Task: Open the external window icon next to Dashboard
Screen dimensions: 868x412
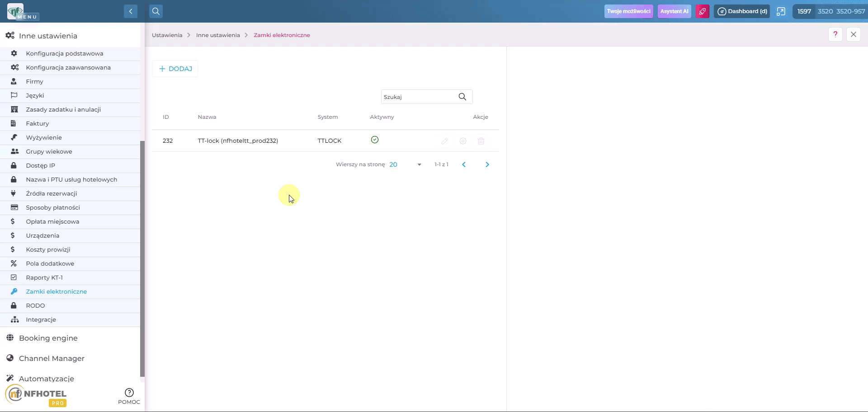Action: (781, 11)
